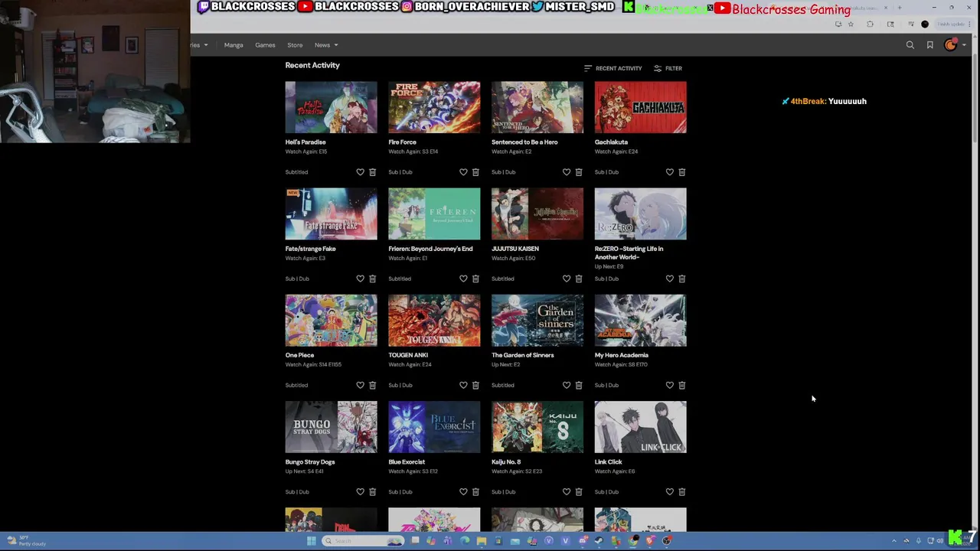This screenshot has width=980, height=551.
Task: Delete Hell's Paradise from history
Action: [372, 172]
